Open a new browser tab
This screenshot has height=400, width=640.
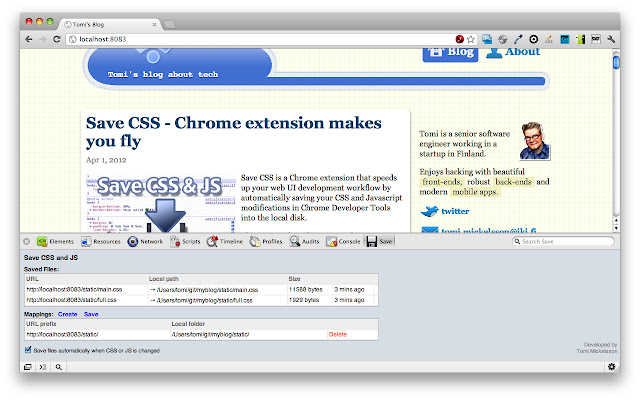169,25
